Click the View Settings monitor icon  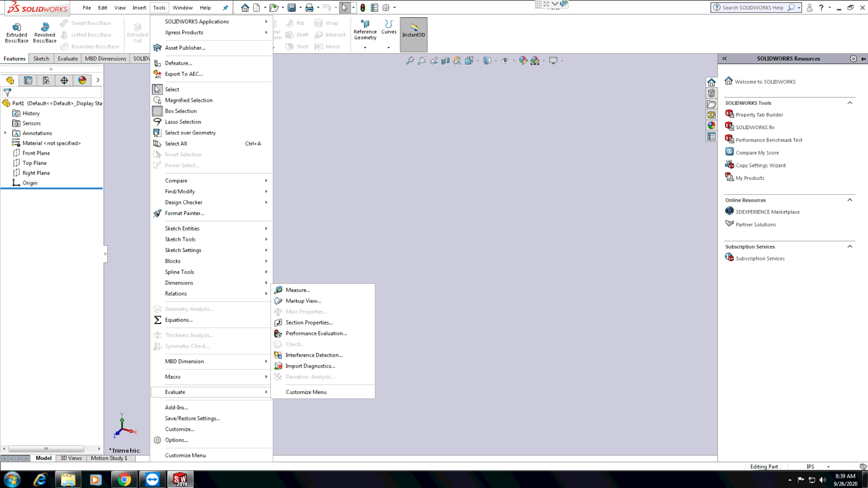[x=553, y=61]
